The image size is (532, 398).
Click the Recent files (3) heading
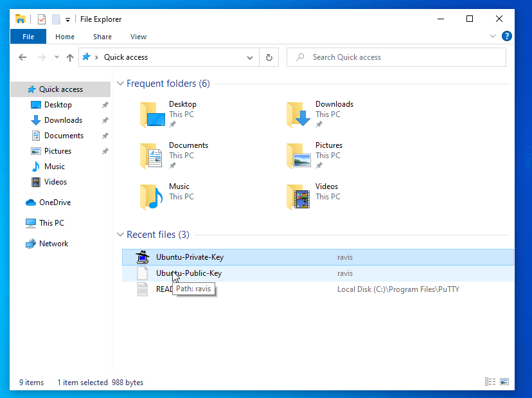point(158,234)
